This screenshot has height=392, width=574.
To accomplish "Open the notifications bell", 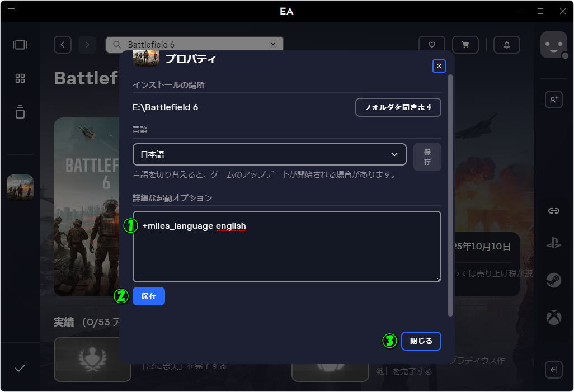I will (x=507, y=45).
